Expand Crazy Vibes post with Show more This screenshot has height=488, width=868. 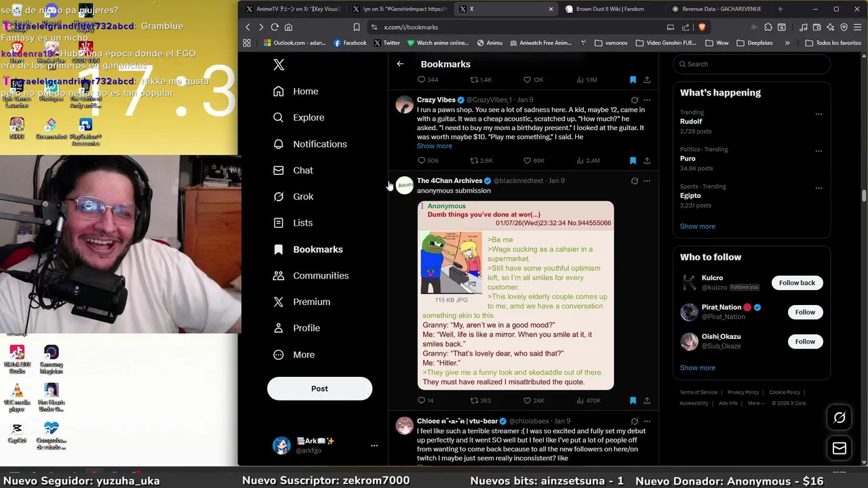435,146
